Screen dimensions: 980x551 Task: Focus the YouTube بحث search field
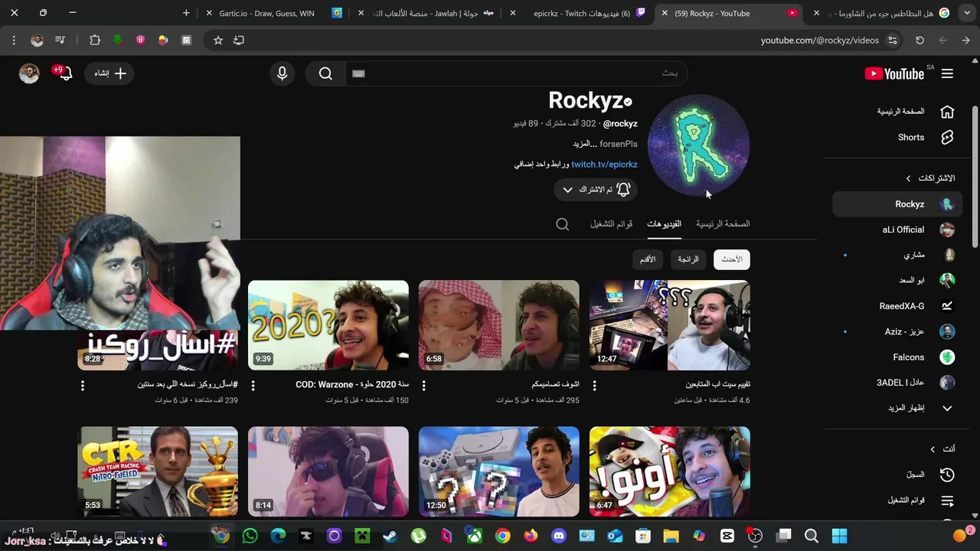517,73
